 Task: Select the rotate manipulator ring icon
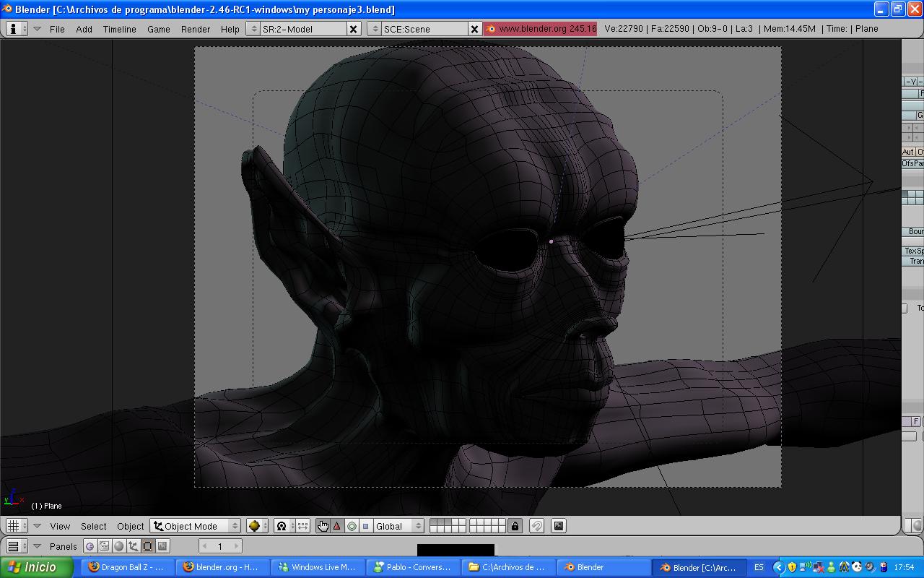click(x=352, y=526)
